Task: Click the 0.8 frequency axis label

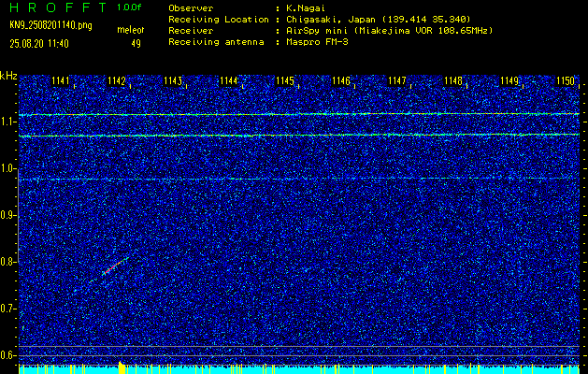Action: click(x=7, y=262)
